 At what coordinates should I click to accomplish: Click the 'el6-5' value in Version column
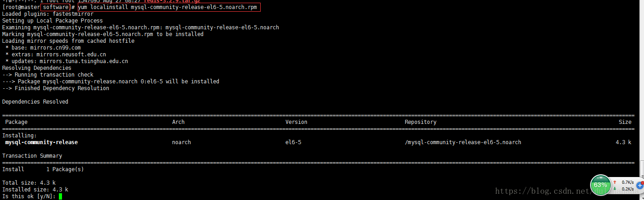(293, 142)
